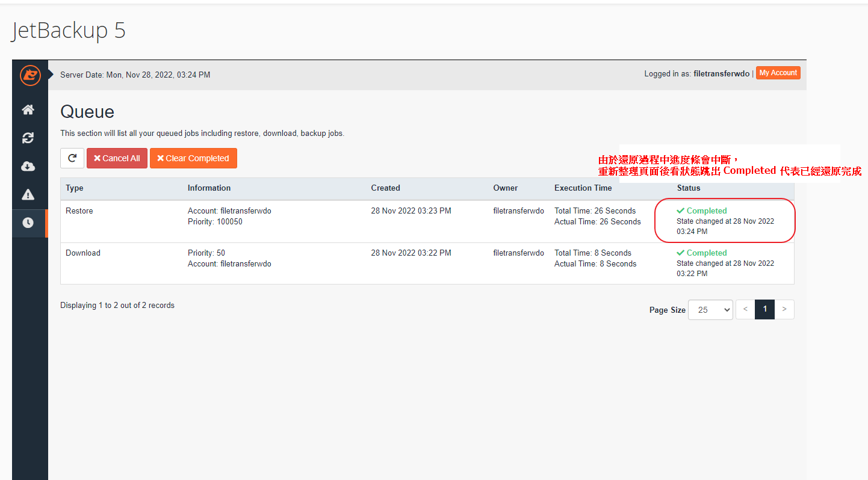This screenshot has width=868, height=480.
Task: Expand the Restore job row
Action: (x=79, y=211)
